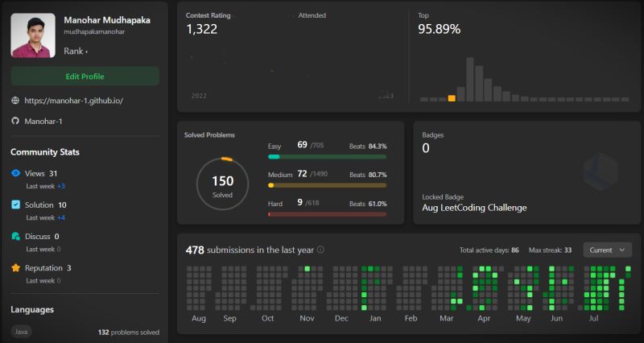Viewport: 644px width, 343px height.
Task: Click the Languages heading
Action: click(x=32, y=310)
